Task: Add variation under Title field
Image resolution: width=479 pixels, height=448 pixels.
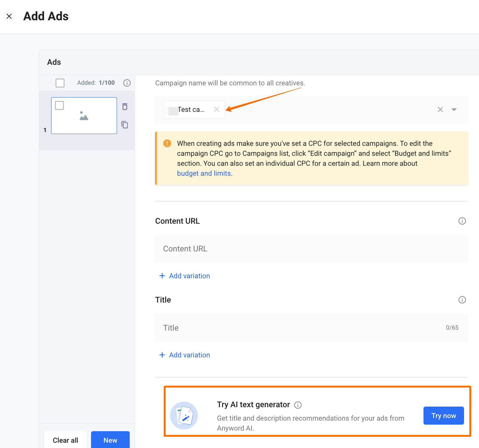Action: pos(185,355)
